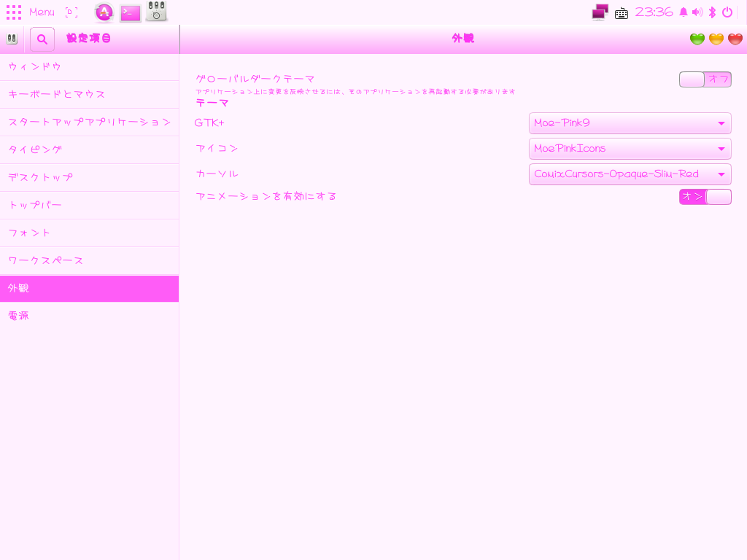Expand the GTK+ theme dropdown showing Moe-Pink9
Viewport: 747px width, 560px height.
630,123
